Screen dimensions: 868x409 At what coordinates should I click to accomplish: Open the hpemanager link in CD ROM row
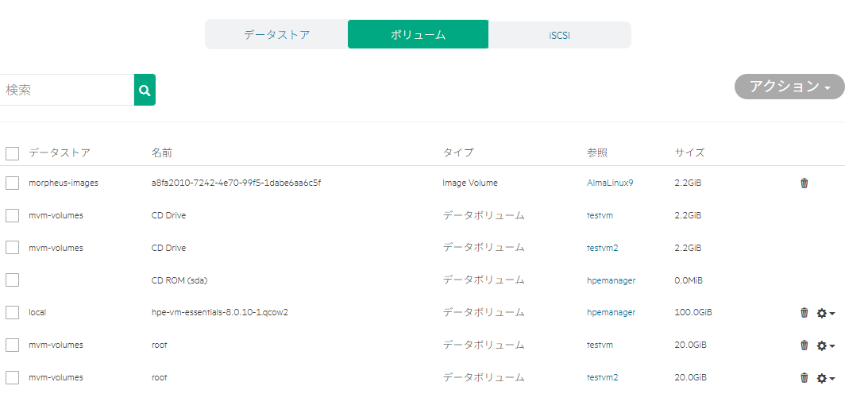point(611,280)
